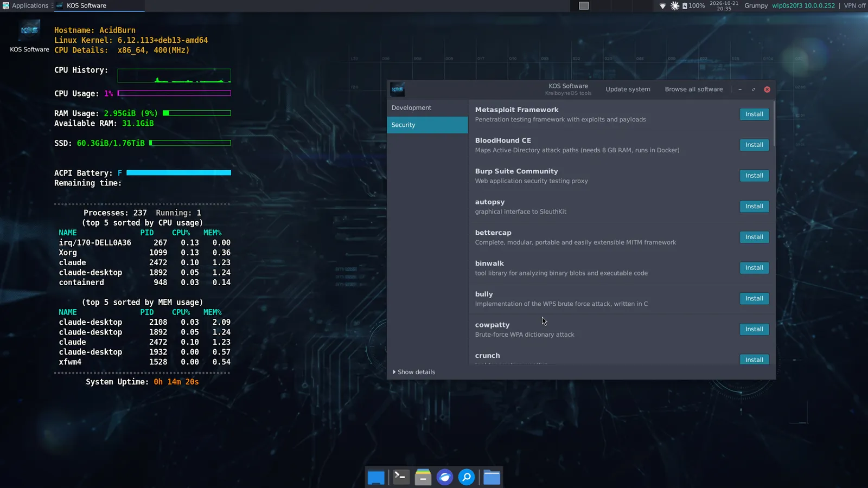
Task: Click the VPN off status text
Action: (854, 6)
